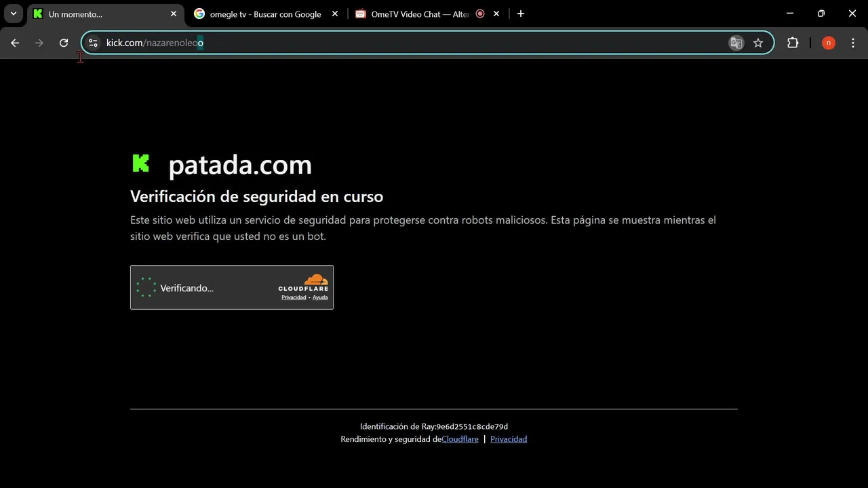This screenshot has height=488, width=868.
Task: Close the OmeTV Video Chat tab
Action: (496, 14)
